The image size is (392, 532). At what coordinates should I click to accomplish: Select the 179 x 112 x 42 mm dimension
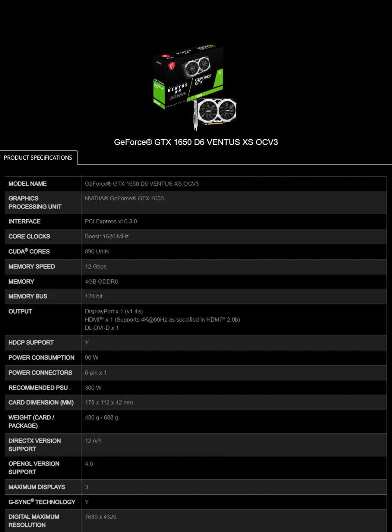click(109, 403)
